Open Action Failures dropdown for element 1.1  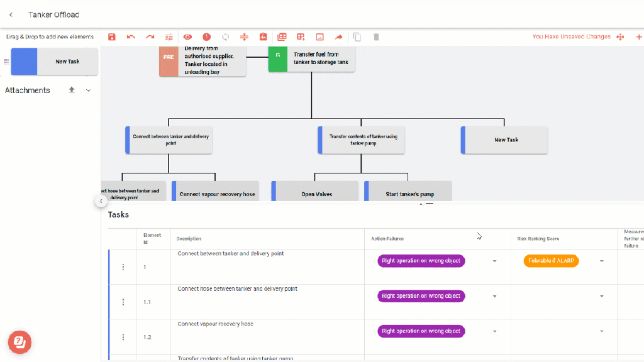click(x=494, y=296)
